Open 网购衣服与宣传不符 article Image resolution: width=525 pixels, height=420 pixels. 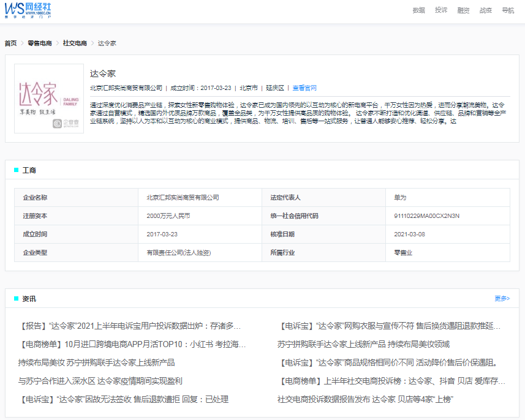389,326
